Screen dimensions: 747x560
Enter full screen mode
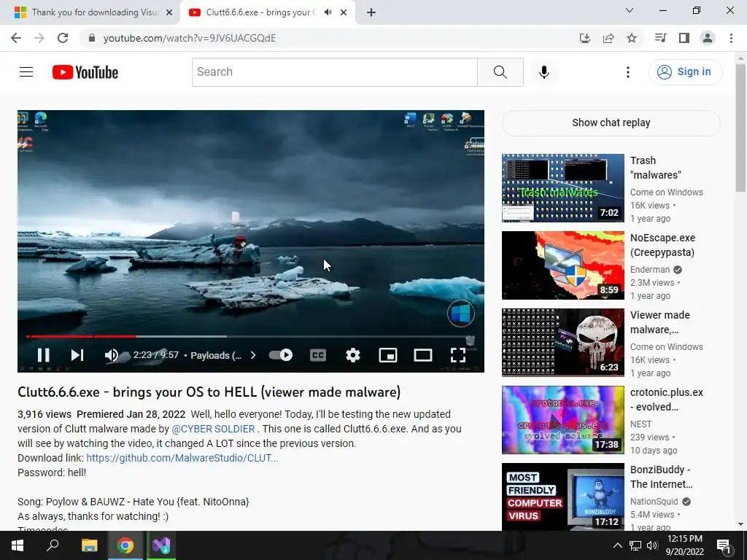click(x=458, y=355)
